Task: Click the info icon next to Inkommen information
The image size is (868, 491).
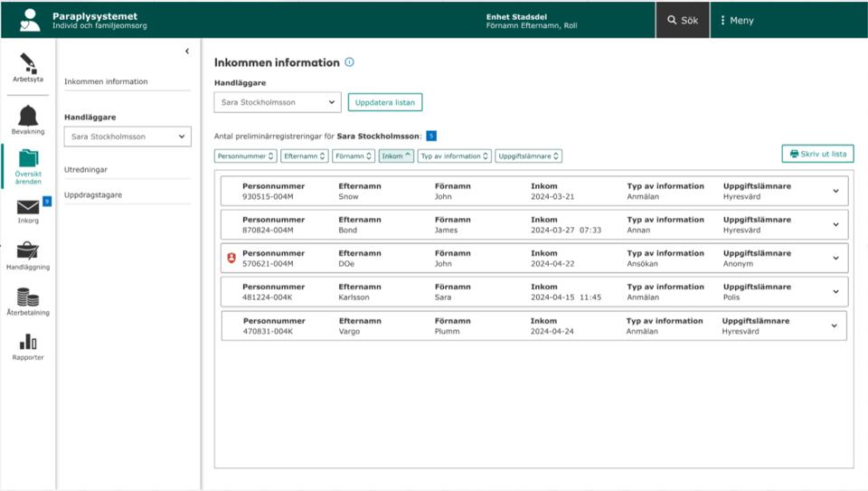Action: [349, 62]
